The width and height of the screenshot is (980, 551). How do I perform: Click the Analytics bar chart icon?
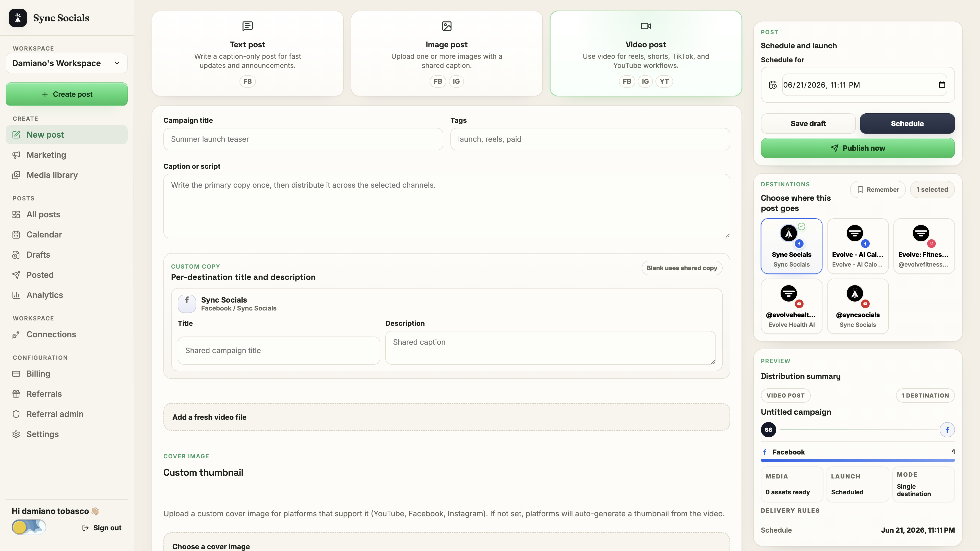[16, 295]
